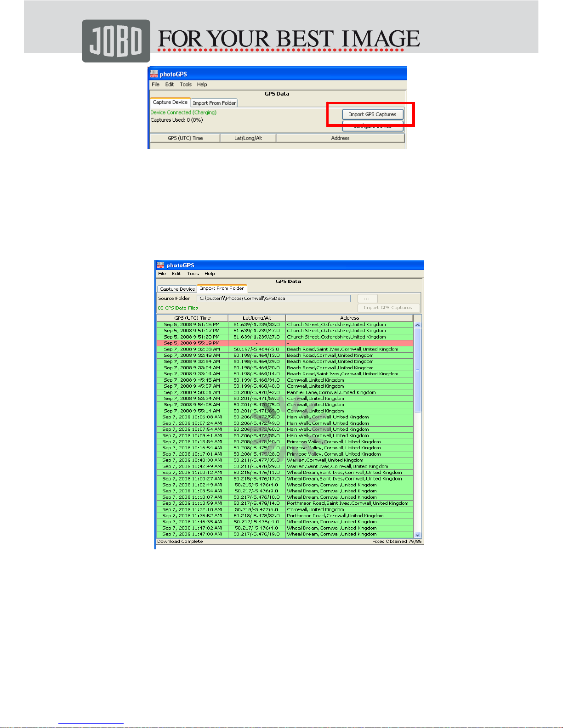The height and width of the screenshot is (728, 563).
Task: Click the '85 GPS Data Files' text
Action: (178, 308)
